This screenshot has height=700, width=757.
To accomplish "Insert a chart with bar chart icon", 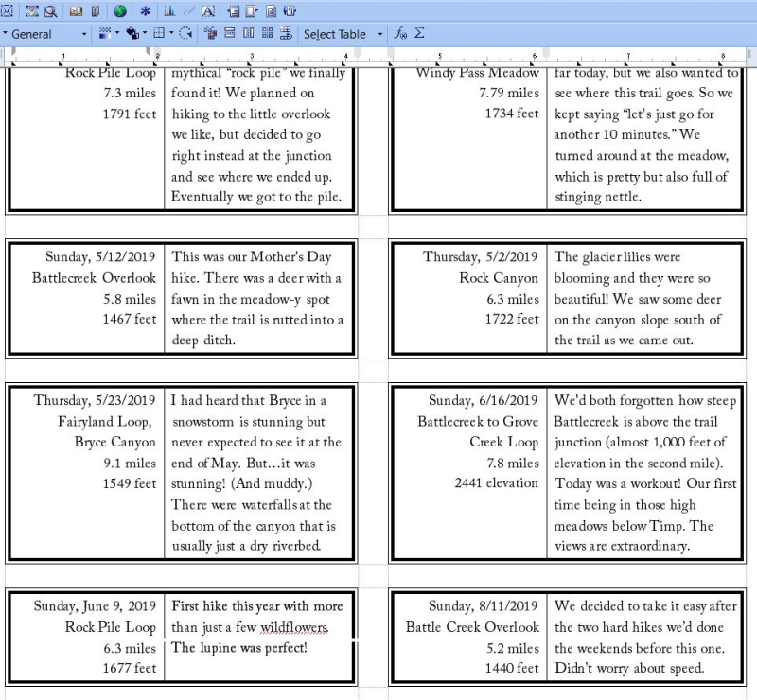I will 170,11.
